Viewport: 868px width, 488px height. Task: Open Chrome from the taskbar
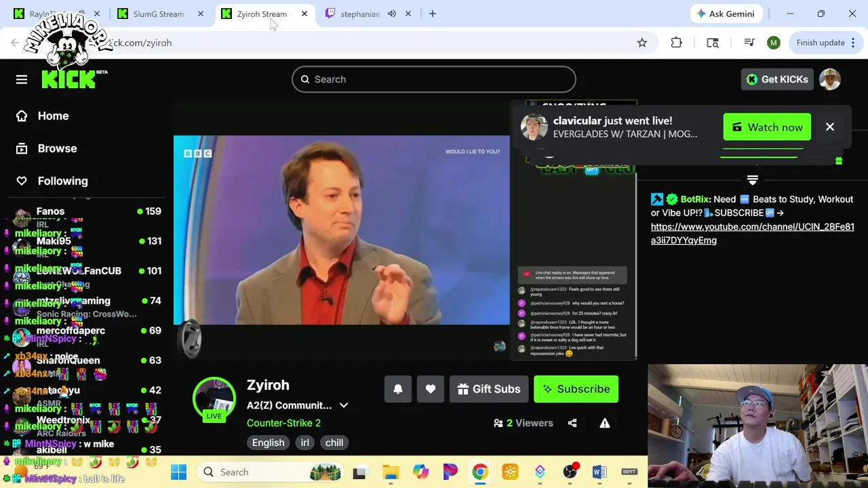(x=480, y=472)
